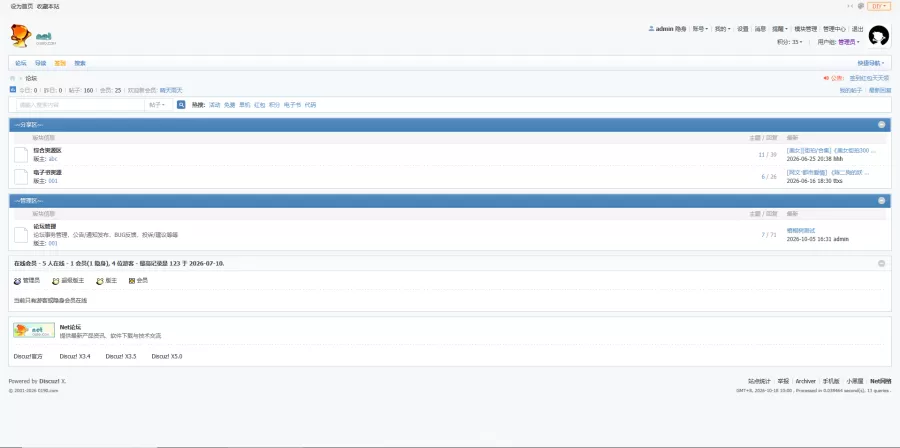This screenshot has height=448, width=900.
Task: Click hot search keyword 红包
Action: (259, 105)
